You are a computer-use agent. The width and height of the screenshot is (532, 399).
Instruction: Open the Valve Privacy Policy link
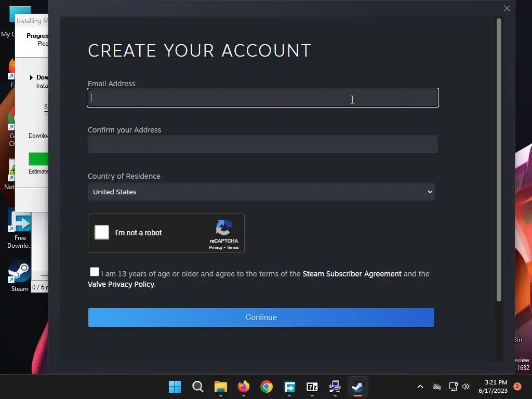(121, 284)
